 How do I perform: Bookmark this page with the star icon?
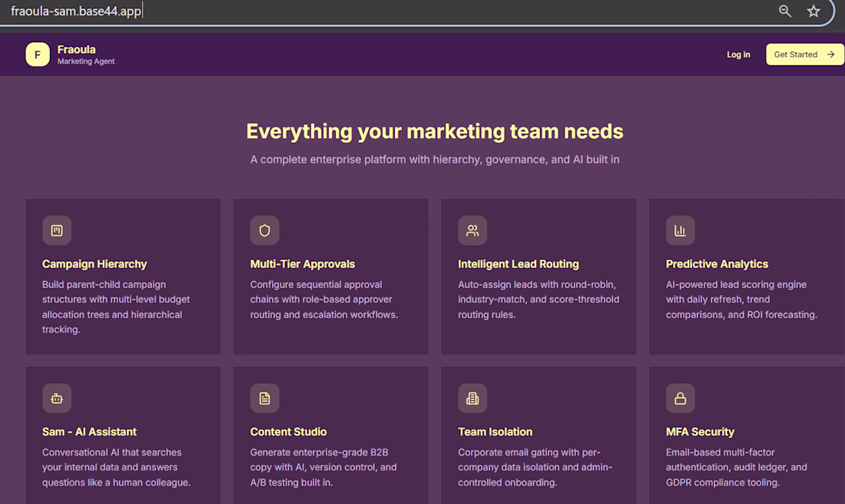pos(814,11)
